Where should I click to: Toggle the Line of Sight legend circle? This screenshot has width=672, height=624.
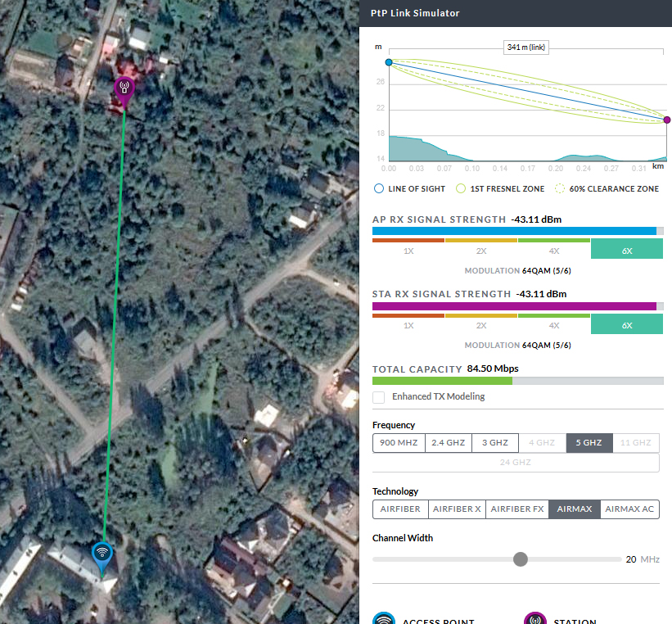(x=379, y=188)
